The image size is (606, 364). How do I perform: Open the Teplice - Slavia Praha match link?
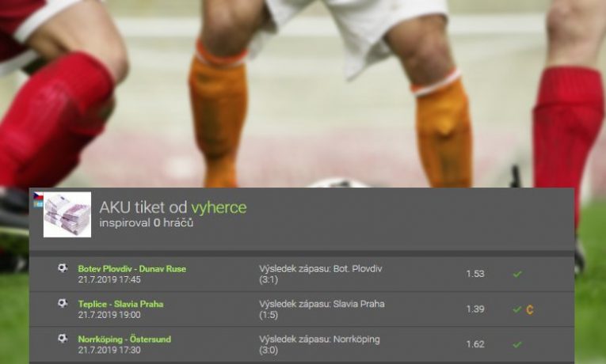click(x=120, y=304)
